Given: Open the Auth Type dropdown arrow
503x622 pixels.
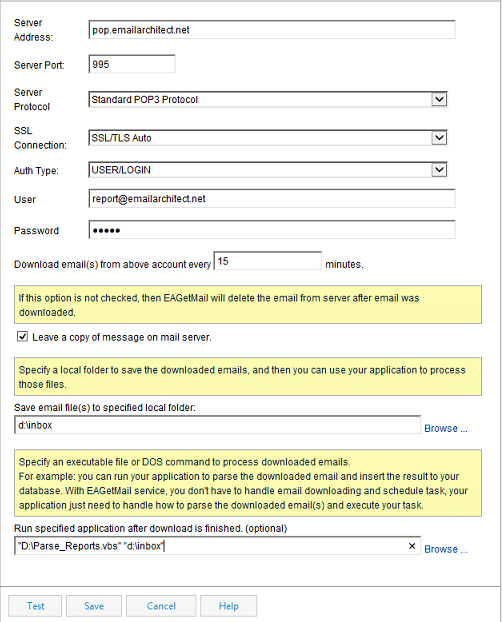Looking at the screenshot, I should (x=439, y=170).
